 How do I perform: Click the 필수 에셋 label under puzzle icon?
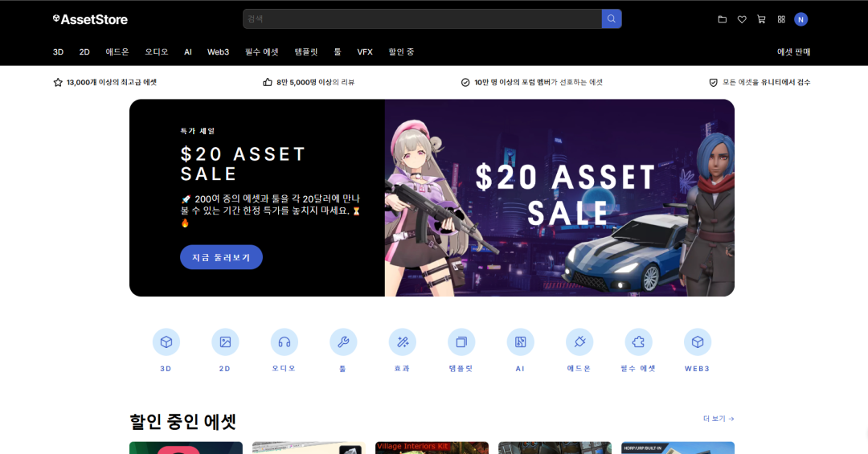pyautogui.click(x=638, y=368)
